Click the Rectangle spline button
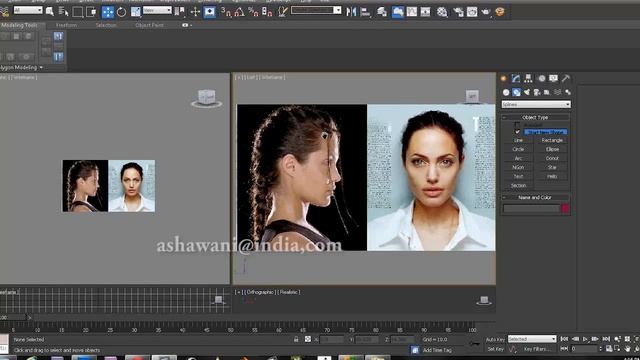 (x=552, y=140)
